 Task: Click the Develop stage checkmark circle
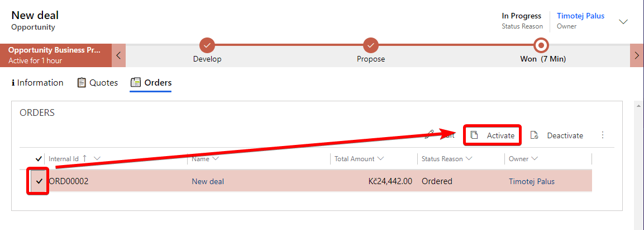tap(207, 44)
